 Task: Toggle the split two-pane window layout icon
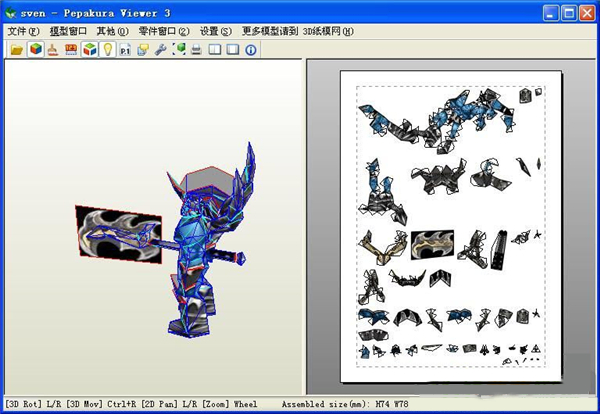pos(215,49)
